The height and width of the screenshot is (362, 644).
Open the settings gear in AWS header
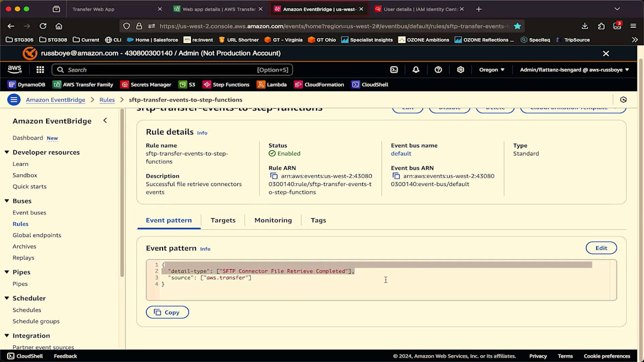click(460, 70)
